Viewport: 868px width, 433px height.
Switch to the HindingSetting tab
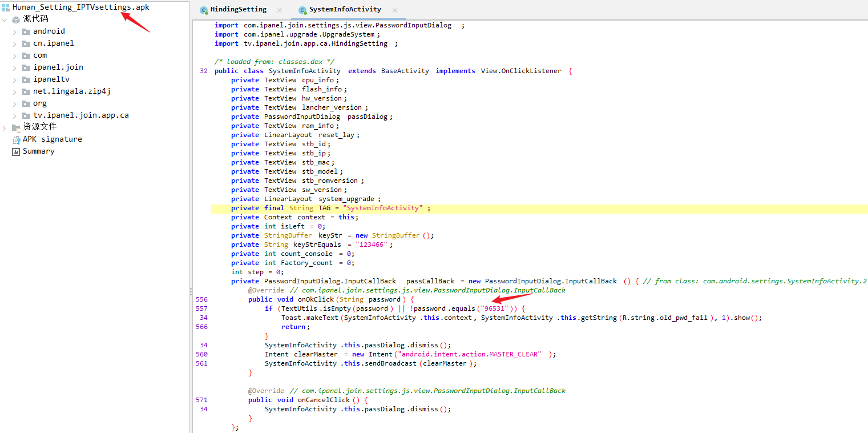pos(238,10)
